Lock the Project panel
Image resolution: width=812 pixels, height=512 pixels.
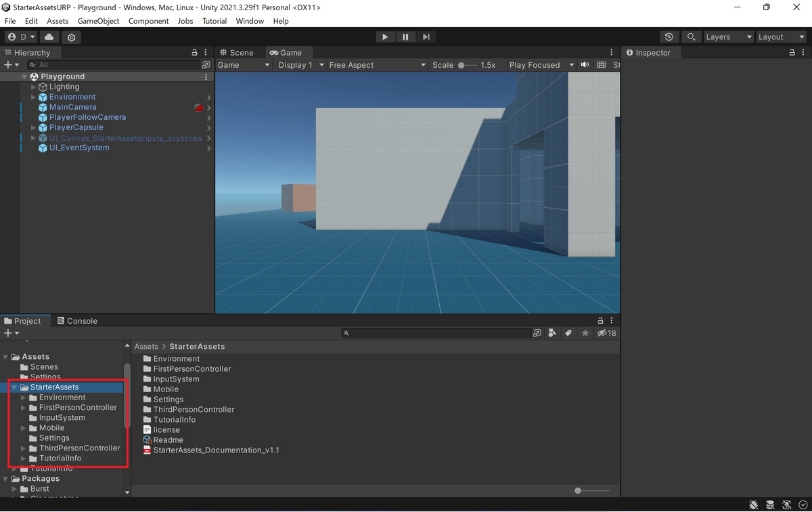[600, 321]
